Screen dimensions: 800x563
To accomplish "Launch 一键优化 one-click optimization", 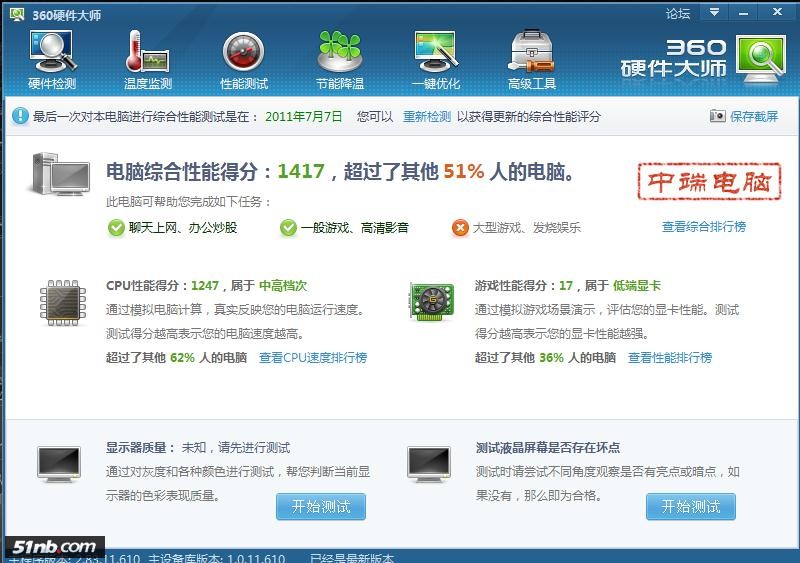I will [436, 60].
